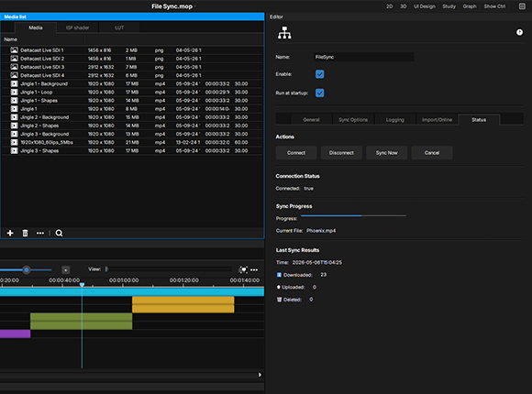Click the Name field containing FileSync
This screenshot has height=394, width=532.
coord(364,57)
